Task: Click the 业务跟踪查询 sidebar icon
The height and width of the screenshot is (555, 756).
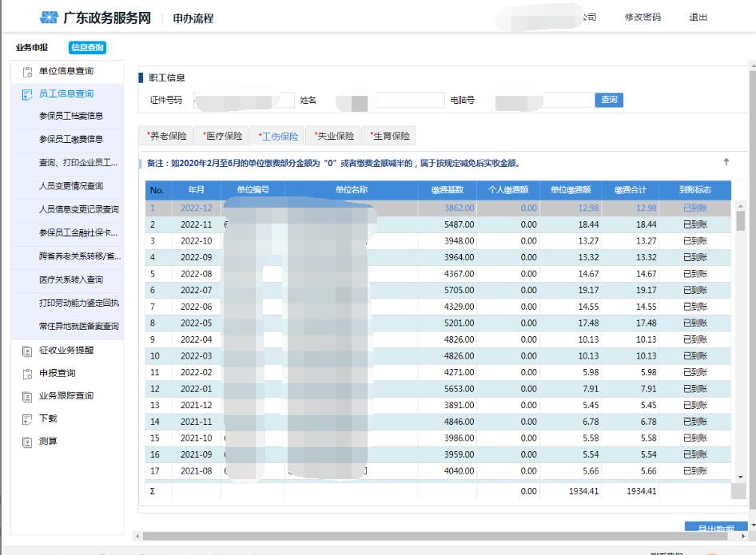Action: [27, 397]
